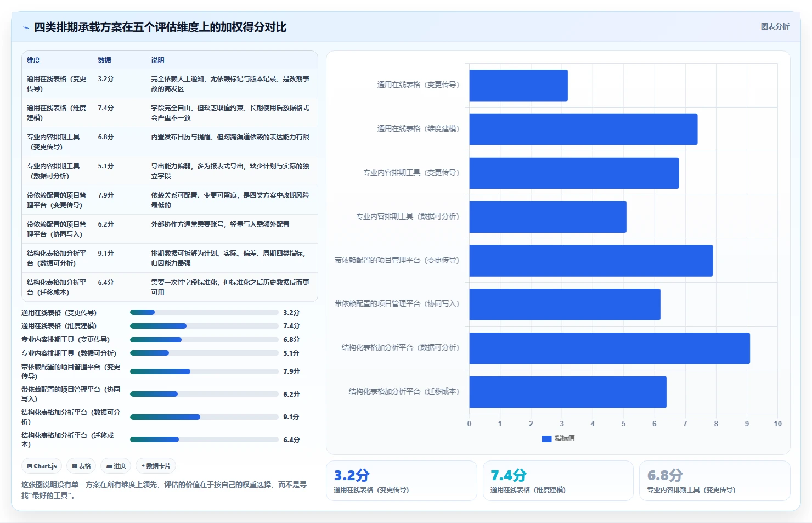Click the chart bar for 通用在线表格（维度建模）
The image size is (812, 523).
point(583,129)
